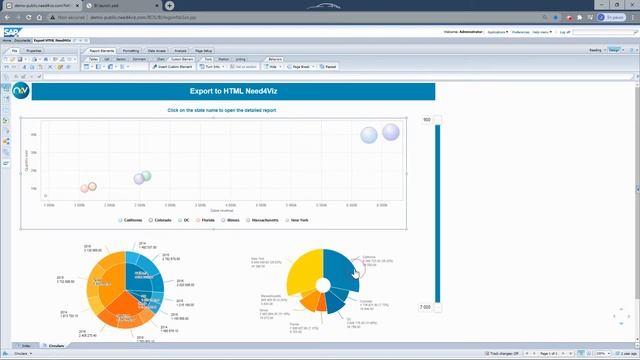The image size is (640, 360).
Task: Click the browser reload icon
Action: [29, 18]
